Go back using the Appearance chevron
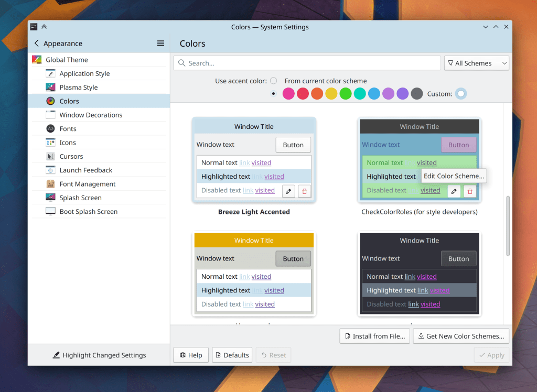Screen dimensions: 537x392 pyautogui.click(x=37, y=43)
